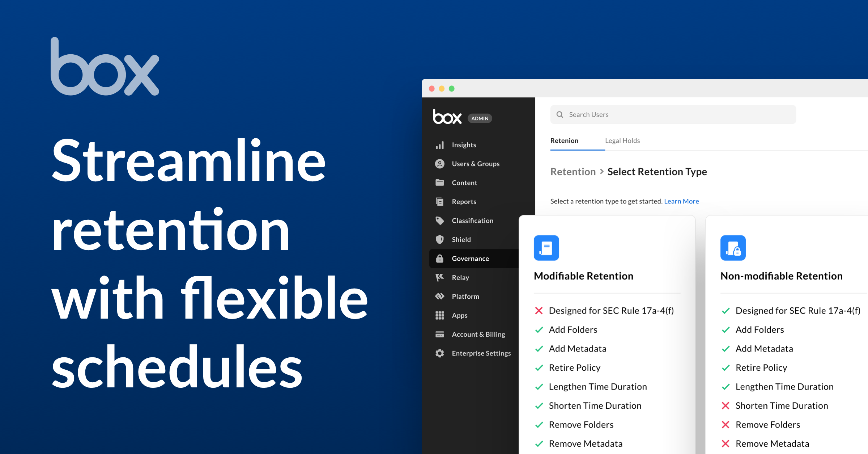Click the Apps grid icon

coord(440,315)
